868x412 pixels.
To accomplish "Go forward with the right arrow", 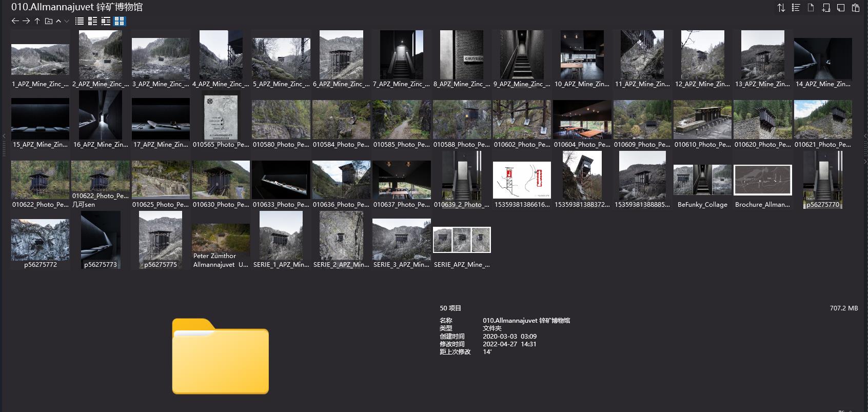I will tap(26, 21).
